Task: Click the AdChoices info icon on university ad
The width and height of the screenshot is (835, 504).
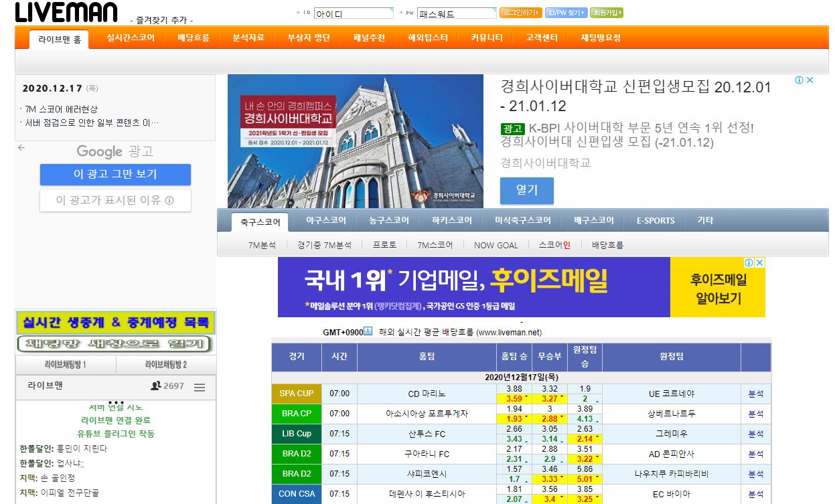Action: [x=799, y=80]
